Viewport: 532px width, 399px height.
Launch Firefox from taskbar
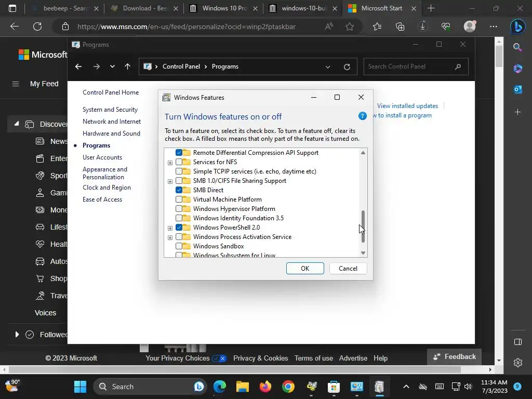coord(265,387)
